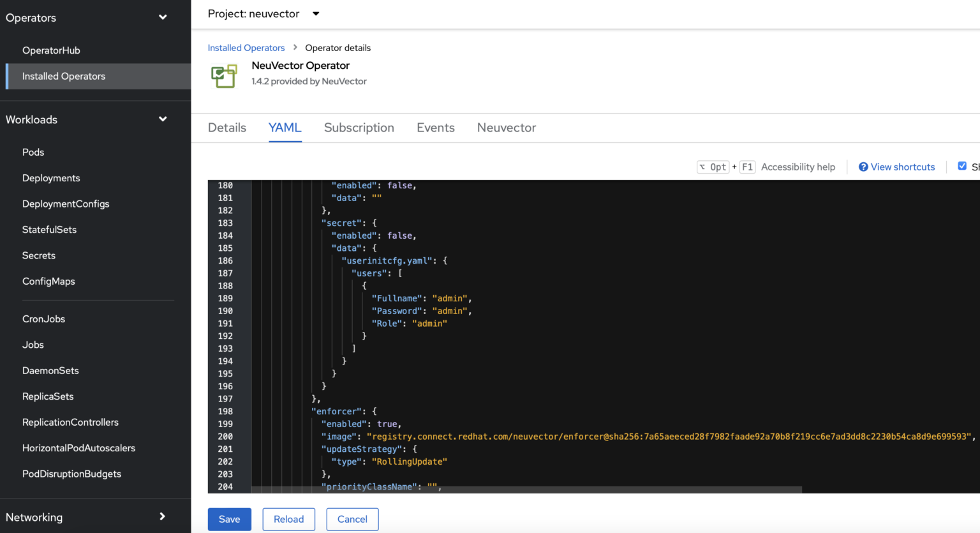This screenshot has height=533, width=980.
Task: Switch to the Details tab
Action: point(227,128)
